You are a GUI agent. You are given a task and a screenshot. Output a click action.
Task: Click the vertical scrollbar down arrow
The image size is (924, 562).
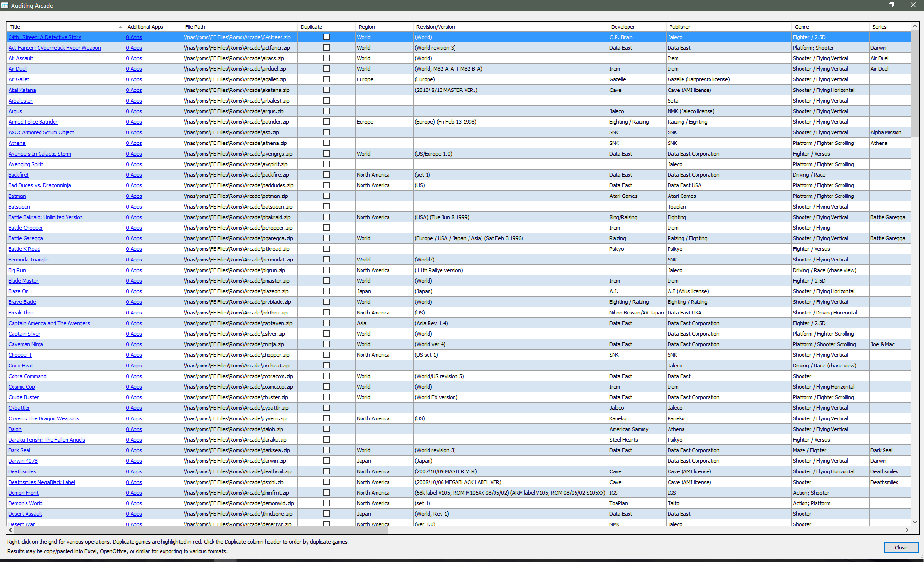tap(915, 522)
